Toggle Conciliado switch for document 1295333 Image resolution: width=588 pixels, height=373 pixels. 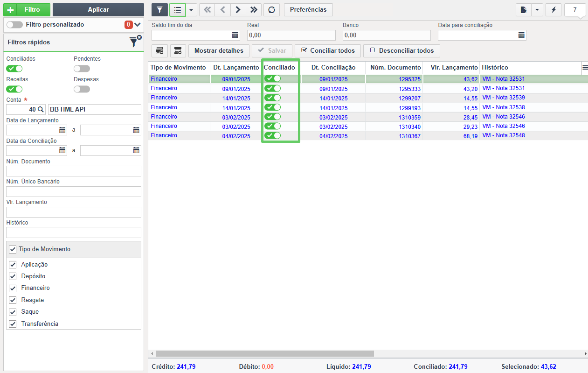pyautogui.click(x=273, y=88)
